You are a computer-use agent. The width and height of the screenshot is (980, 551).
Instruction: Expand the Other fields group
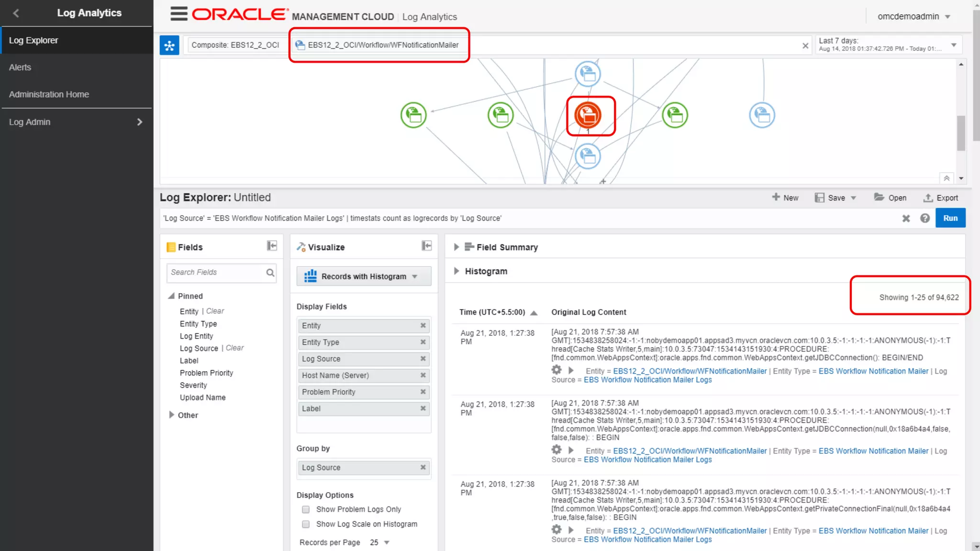coord(171,415)
